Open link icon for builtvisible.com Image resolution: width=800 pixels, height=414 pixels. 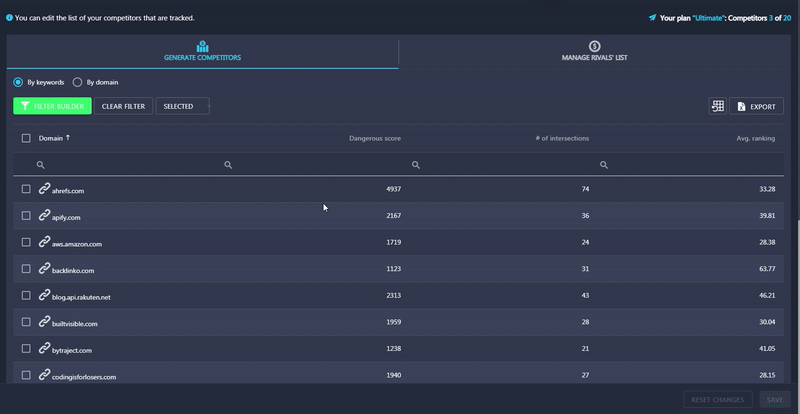[44, 321]
